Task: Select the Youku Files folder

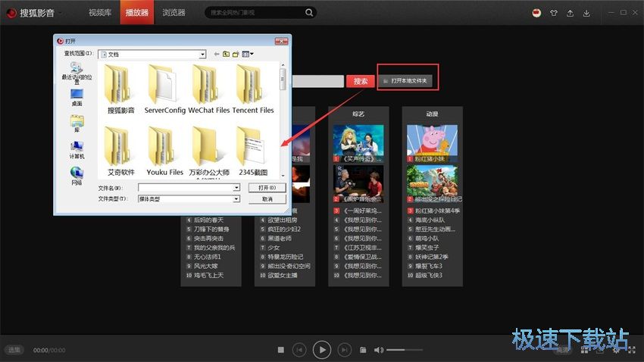Action: (164, 151)
